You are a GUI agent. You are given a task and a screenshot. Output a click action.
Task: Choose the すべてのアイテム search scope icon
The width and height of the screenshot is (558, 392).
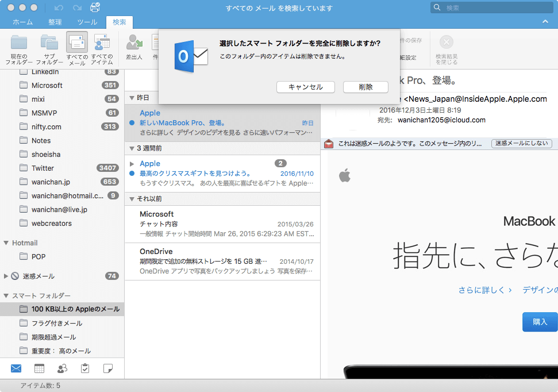102,43
